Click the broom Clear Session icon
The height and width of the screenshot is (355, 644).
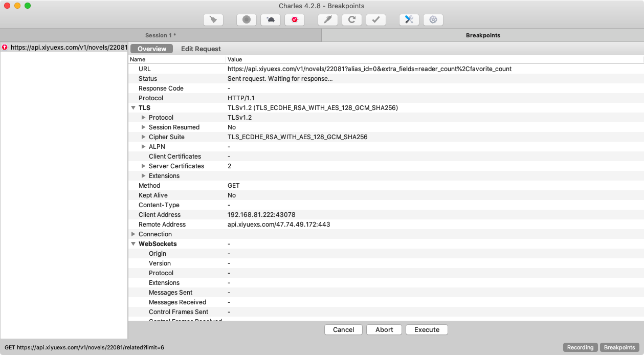pyautogui.click(x=213, y=19)
